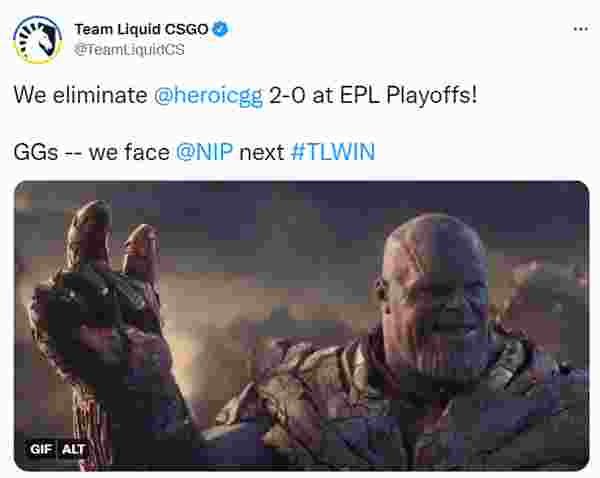Screen dimensions: 600x478
Task: Click the dusty sky background of the GIF
Action: tap(268, 230)
